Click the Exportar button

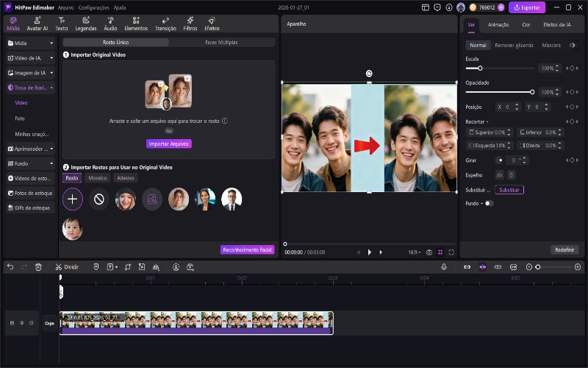527,7
